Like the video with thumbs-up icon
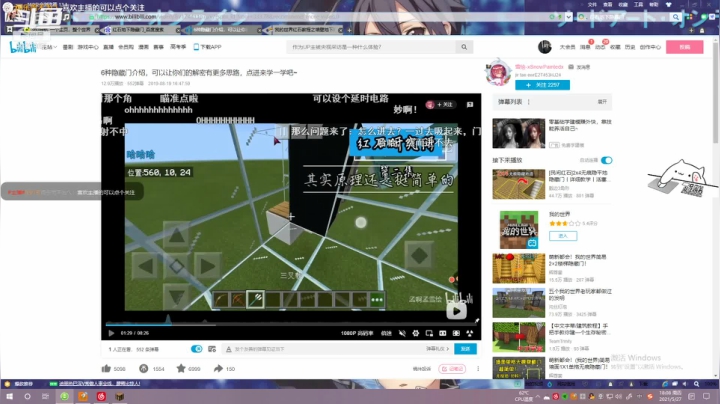720x404 pixels. coord(106,368)
